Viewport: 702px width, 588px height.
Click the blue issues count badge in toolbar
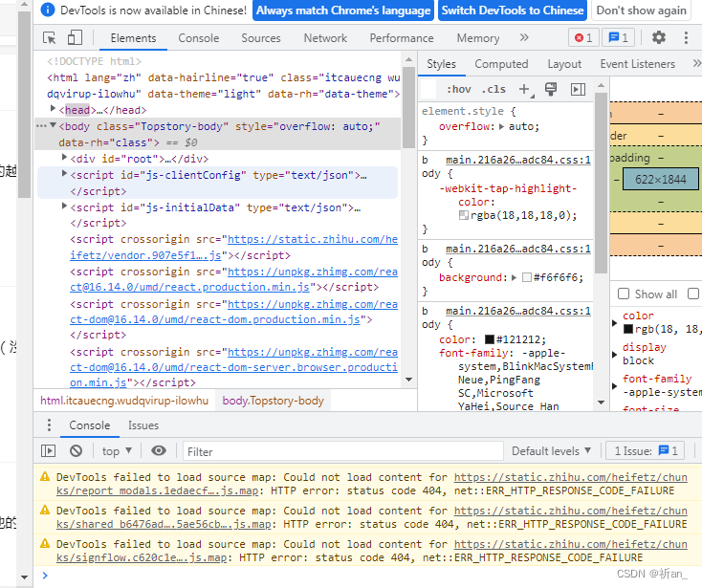[x=618, y=38]
